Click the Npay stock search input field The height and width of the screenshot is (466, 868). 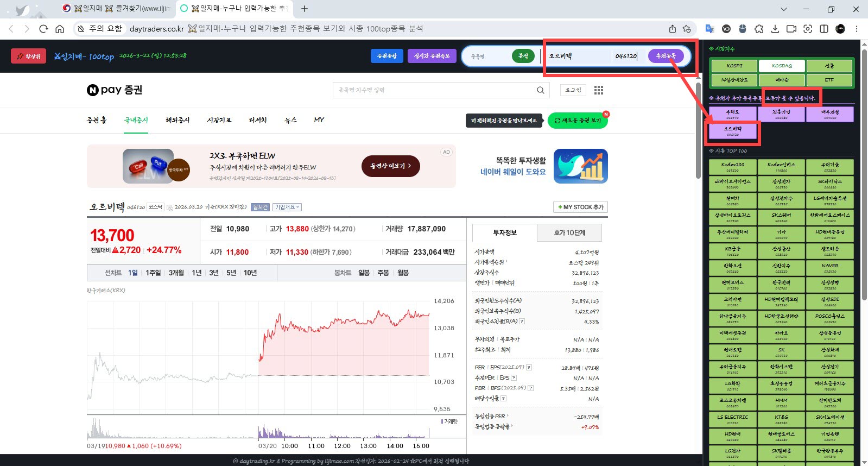(x=434, y=90)
